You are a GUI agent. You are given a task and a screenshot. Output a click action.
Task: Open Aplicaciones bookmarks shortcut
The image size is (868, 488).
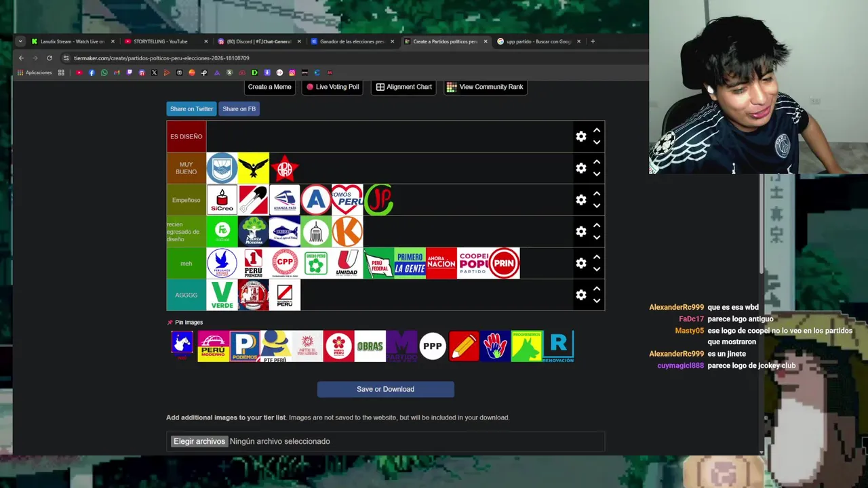35,73
